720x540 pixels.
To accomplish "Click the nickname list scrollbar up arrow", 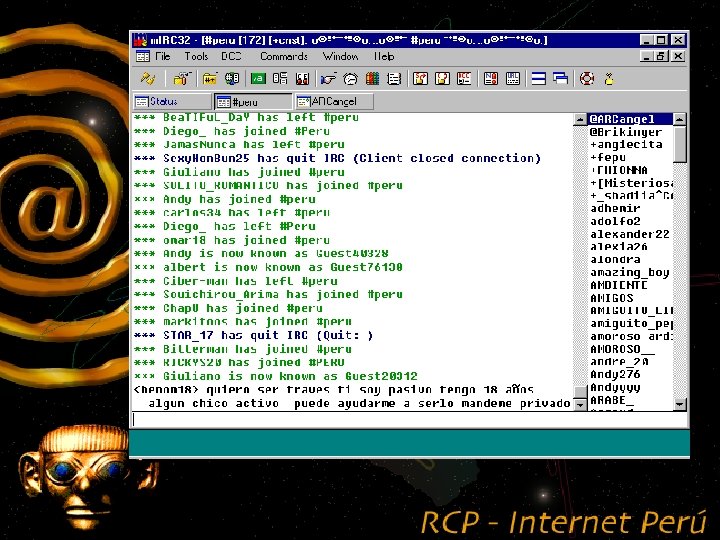I will 680,119.
